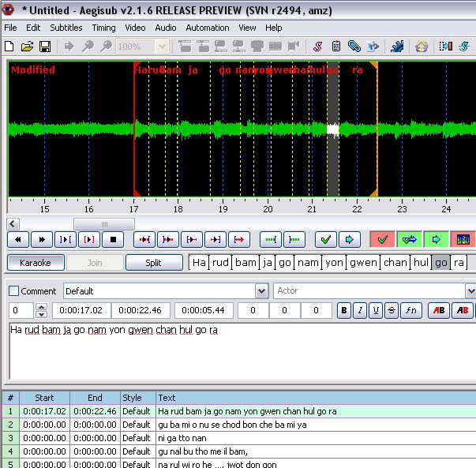
Task: Open the Timing menu
Action: pyautogui.click(x=103, y=28)
